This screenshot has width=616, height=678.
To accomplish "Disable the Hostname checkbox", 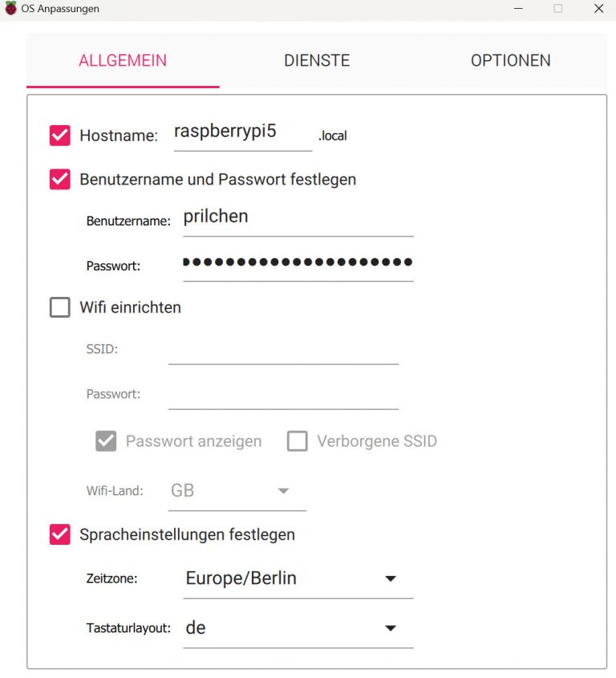I will (59, 135).
